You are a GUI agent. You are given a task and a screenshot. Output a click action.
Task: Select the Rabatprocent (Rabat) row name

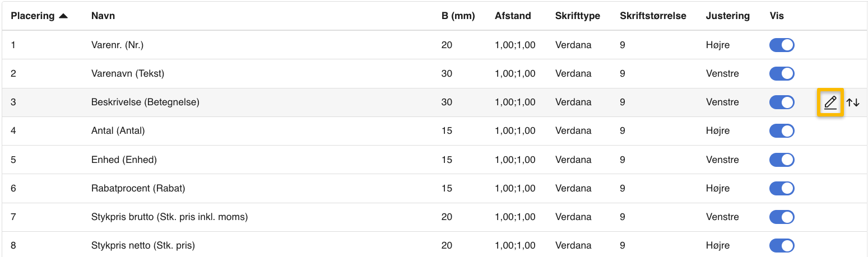[138, 188]
